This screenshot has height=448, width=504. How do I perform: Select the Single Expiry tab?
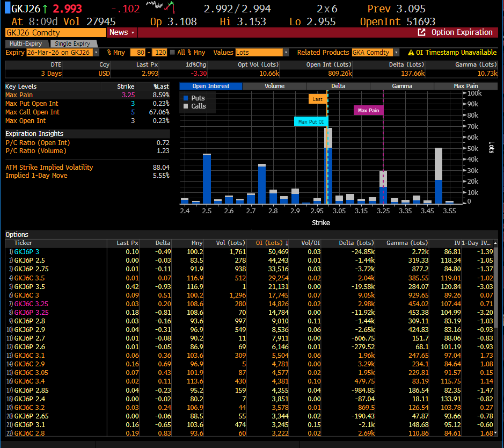click(72, 44)
